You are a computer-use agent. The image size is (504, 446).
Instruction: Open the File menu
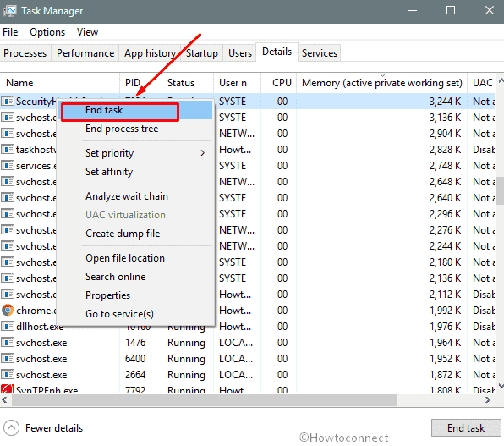[10, 32]
